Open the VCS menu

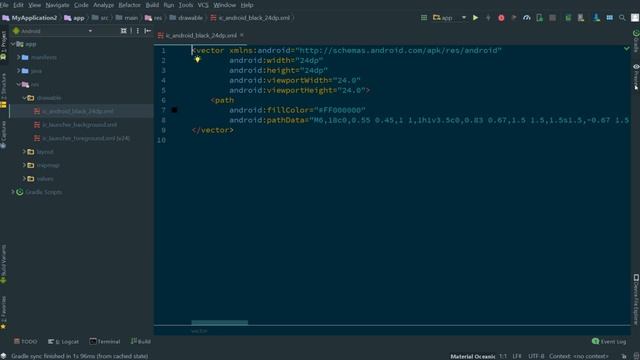pyautogui.click(x=203, y=5)
